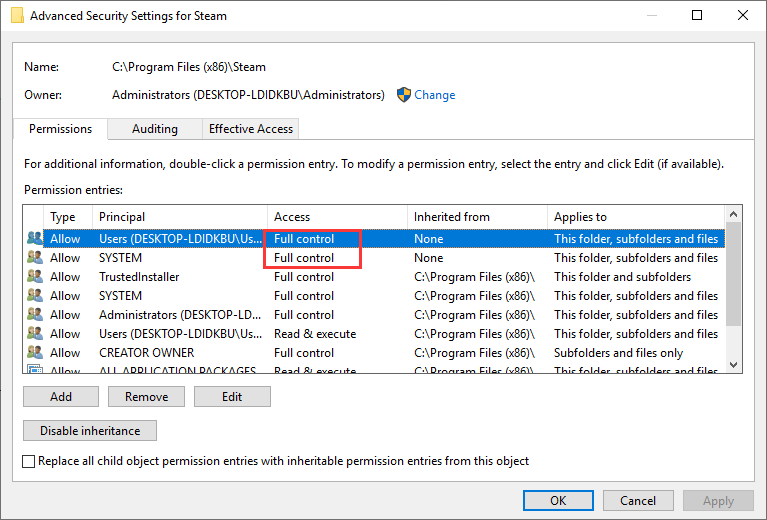Click the package icon of ALL APPLICATION PACKAGES
767x520 pixels.
pos(35,369)
